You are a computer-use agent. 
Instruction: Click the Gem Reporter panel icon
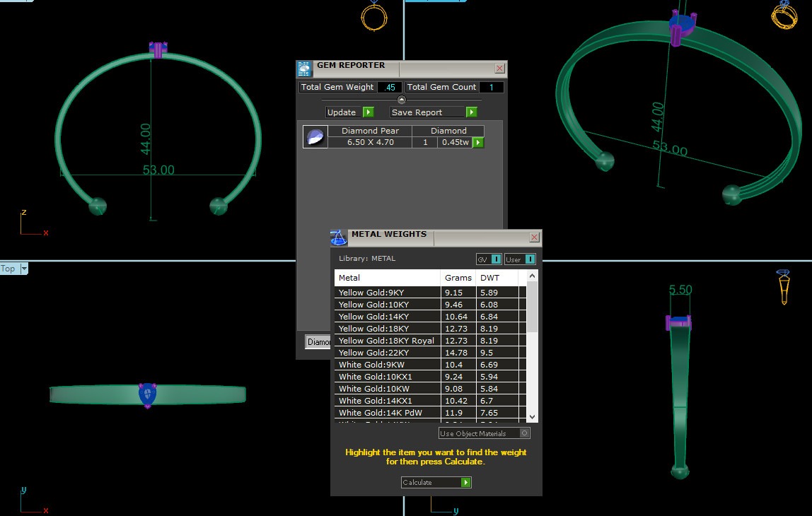(x=304, y=69)
